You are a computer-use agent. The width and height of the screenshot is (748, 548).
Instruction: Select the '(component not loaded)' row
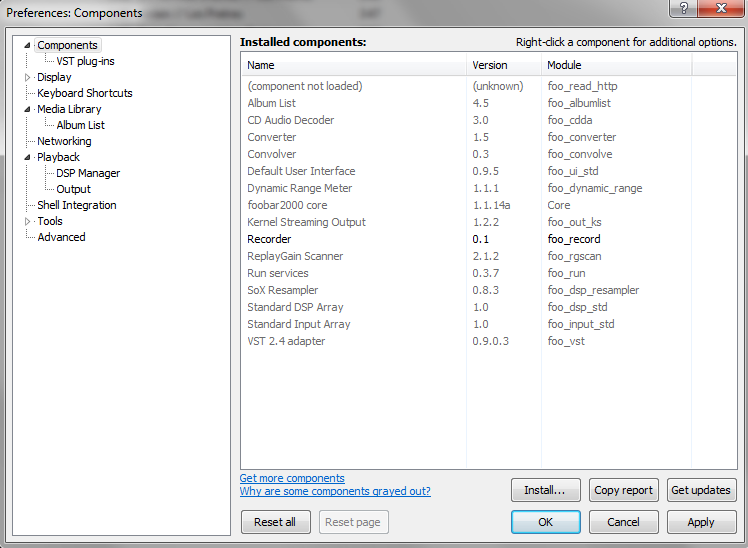488,86
